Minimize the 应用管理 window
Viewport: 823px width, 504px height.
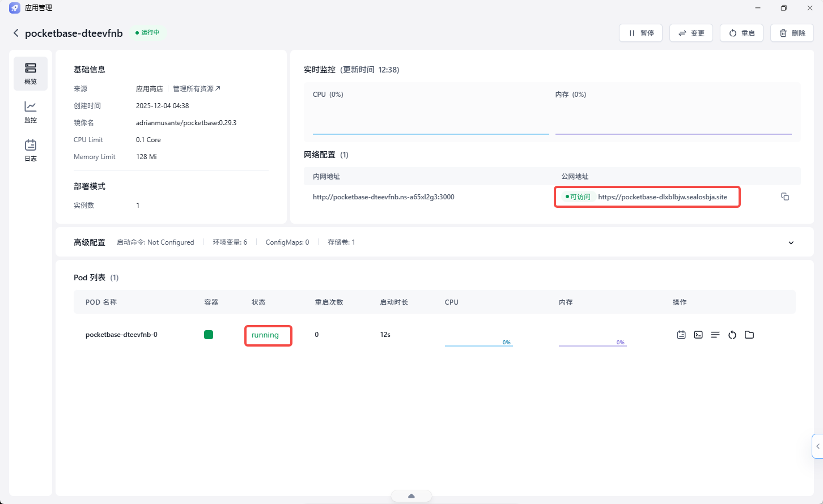point(758,8)
